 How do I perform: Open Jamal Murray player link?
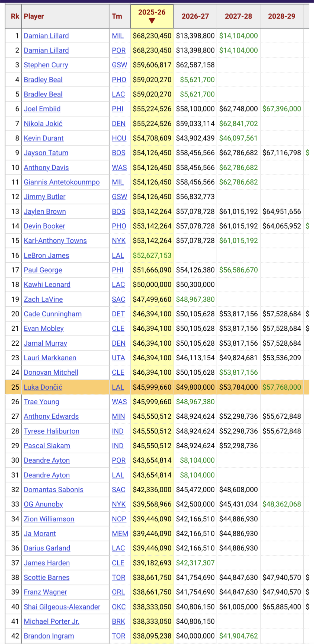pos(45,343)
